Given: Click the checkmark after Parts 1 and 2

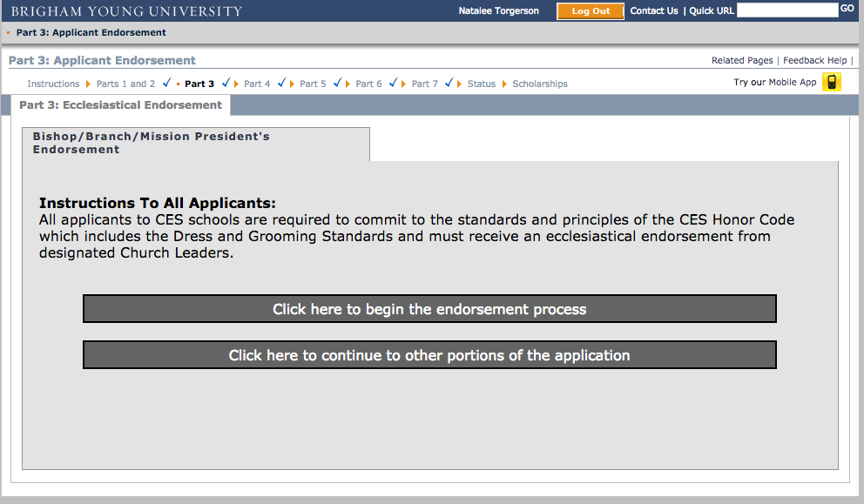Looking at the screenshot, I should tap(166, 83).
